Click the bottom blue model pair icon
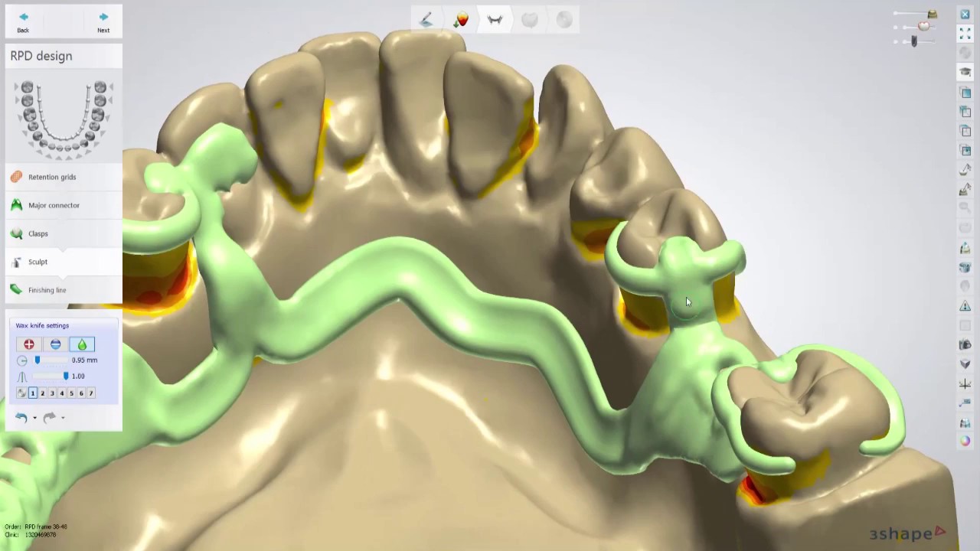 click(x=965, y=423)
